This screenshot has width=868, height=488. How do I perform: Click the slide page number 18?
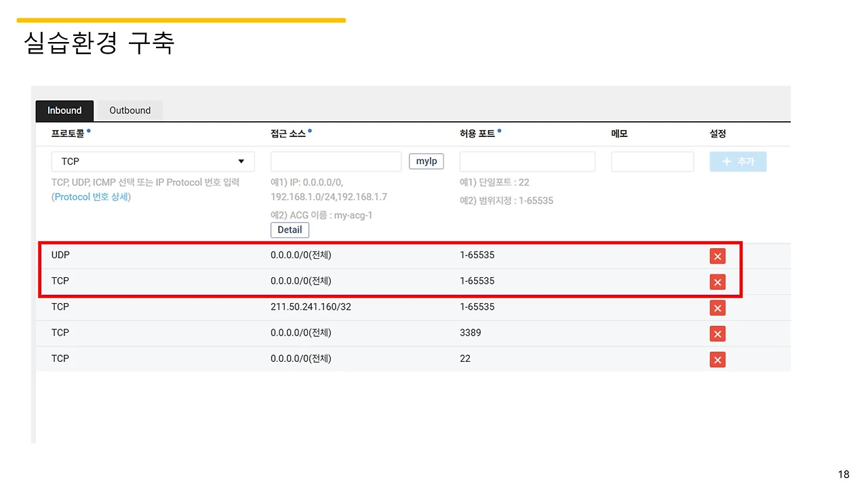point(844,474)
